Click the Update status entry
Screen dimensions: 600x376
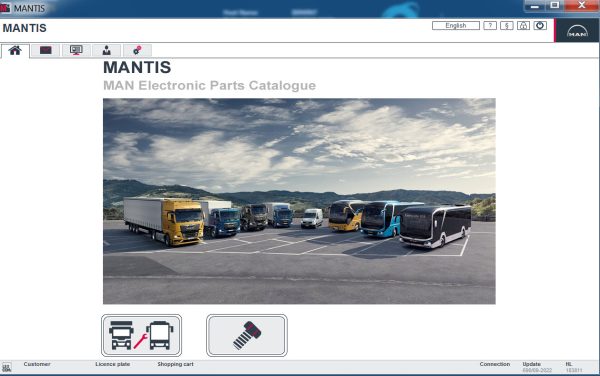pos(537,367)
